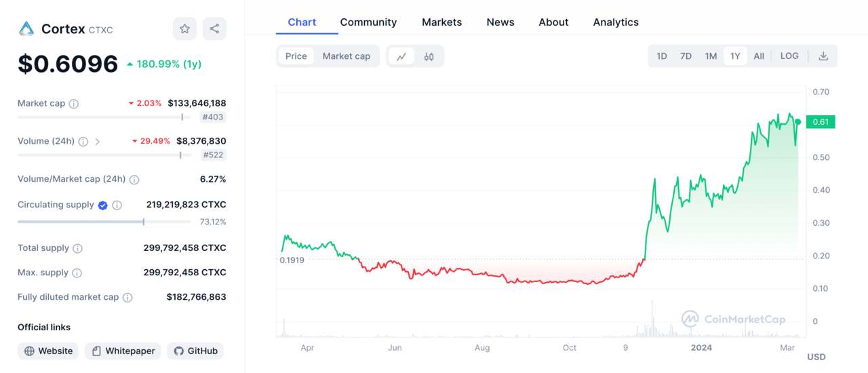
Task: Toggle chart to Market cap view
Action: click(346, 56)
